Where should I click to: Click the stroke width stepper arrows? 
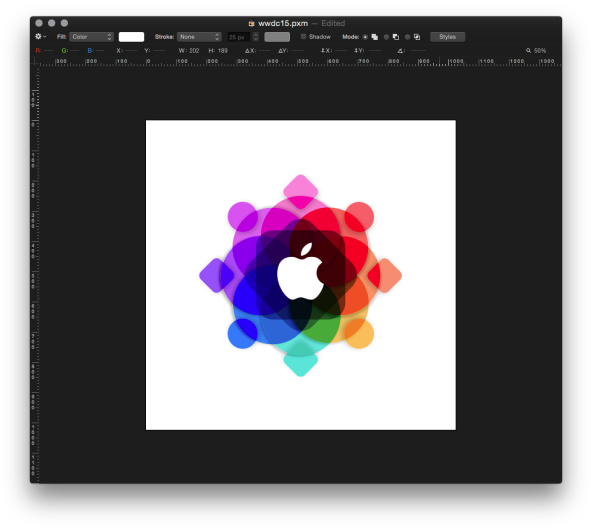click(x=256, y=37)
